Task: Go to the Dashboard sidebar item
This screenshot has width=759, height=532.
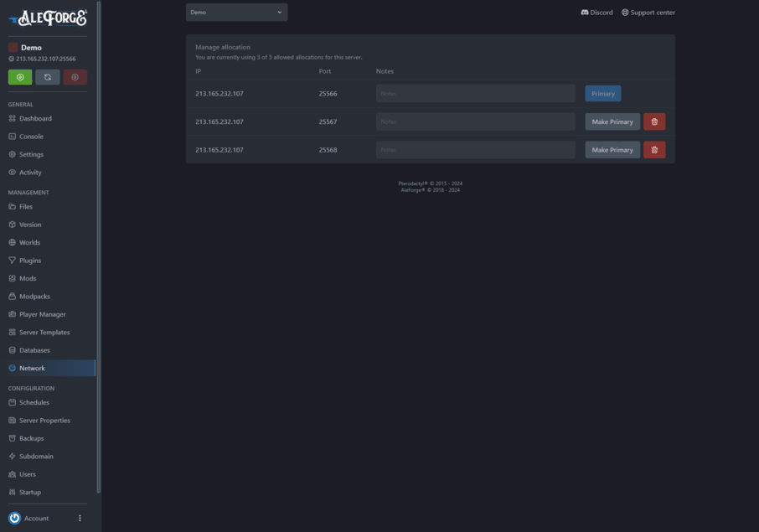Action: pyautogui.click(x=35, y=119)
